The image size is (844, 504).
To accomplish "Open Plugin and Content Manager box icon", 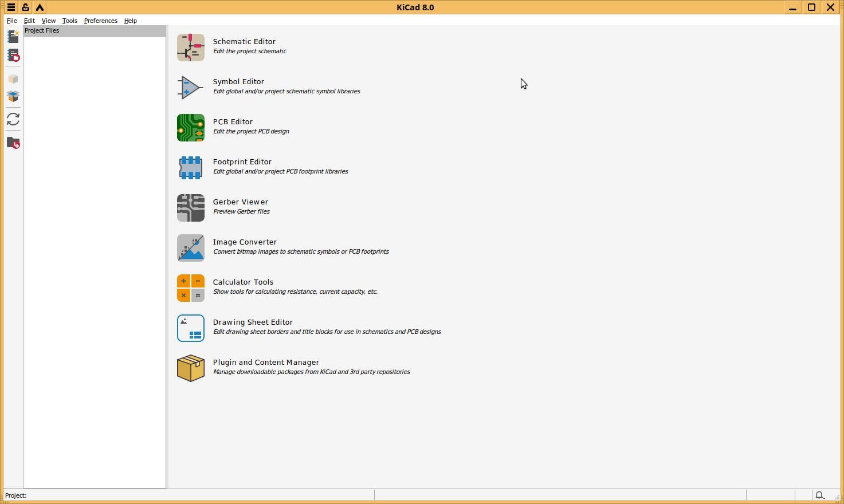I will point(191,368).
